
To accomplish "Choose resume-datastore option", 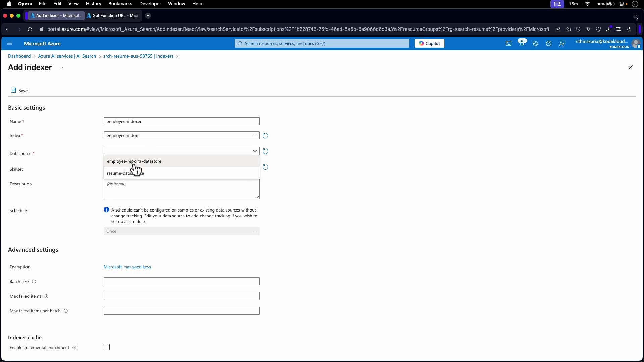I will point(181,173).
